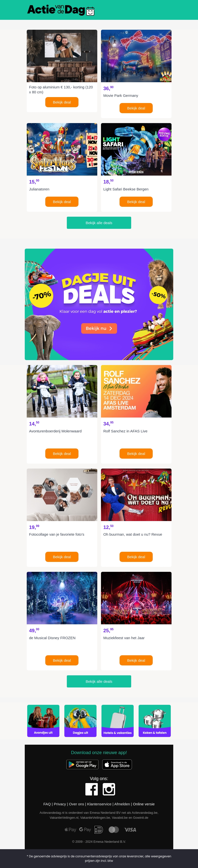This screenshot has height=868, width=198.
Task: Click the first Bekijk alle deals button
Action: pyautogui.click(x=99, y=223)
